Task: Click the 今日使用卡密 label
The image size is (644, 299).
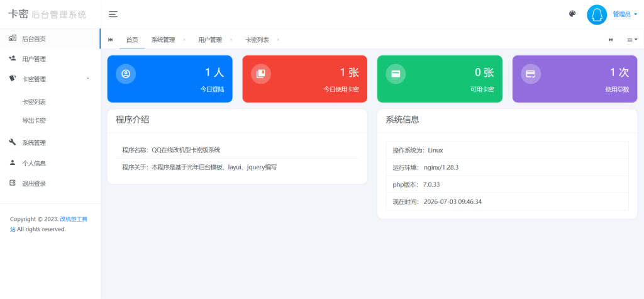Action: (x=341, y=89)
